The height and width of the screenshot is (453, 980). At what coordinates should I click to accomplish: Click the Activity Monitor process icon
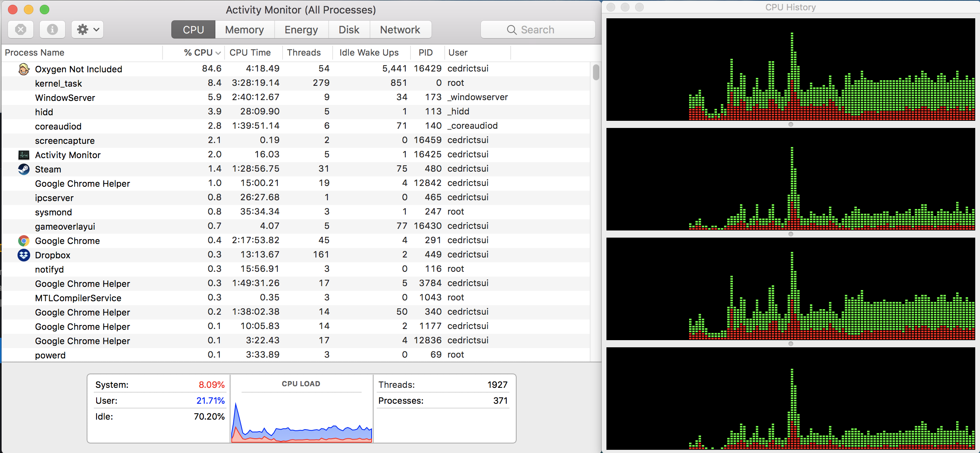pos(24,155)
